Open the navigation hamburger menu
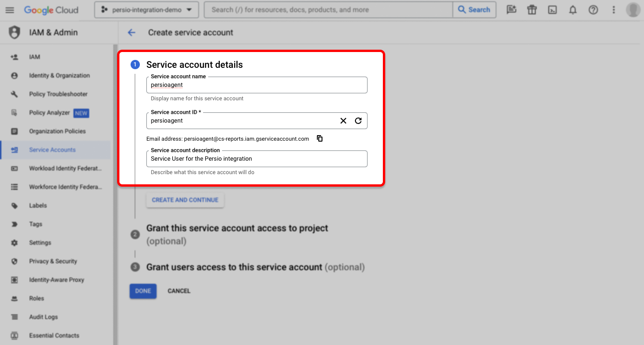Screen dimensions: 644x345 click(10, 10)
